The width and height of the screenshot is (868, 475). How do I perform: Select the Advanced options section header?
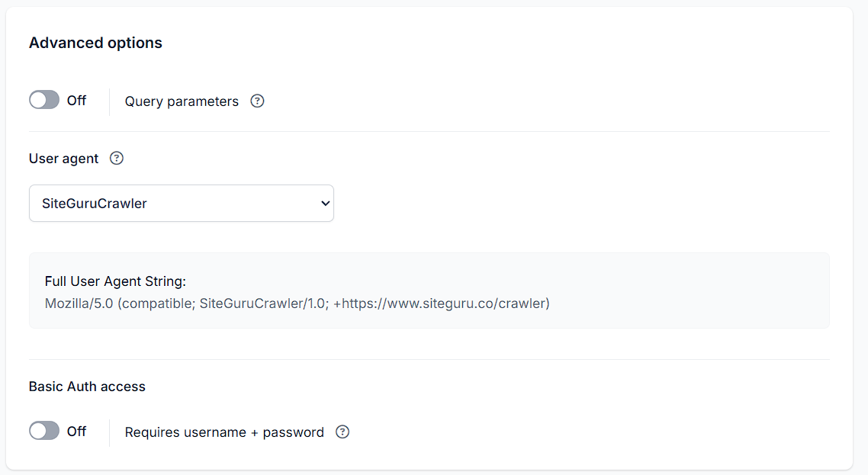[x=95, y=43]
